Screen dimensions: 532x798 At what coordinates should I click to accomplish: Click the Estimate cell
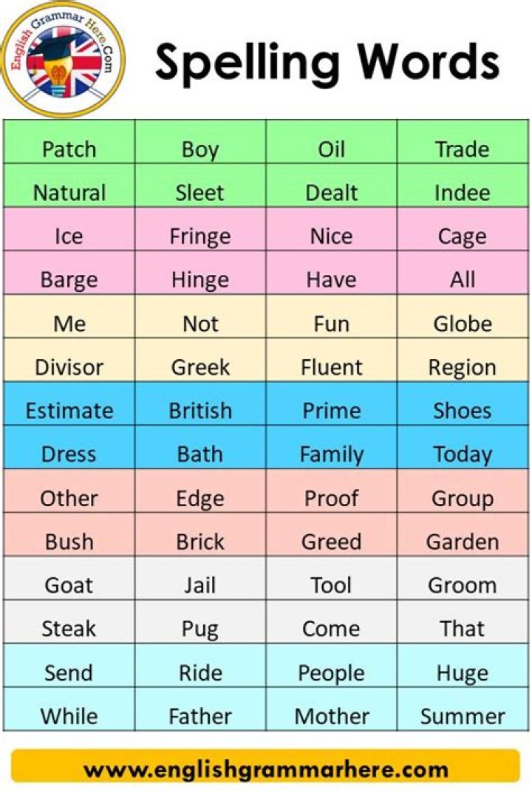click(x=69, y=411)
